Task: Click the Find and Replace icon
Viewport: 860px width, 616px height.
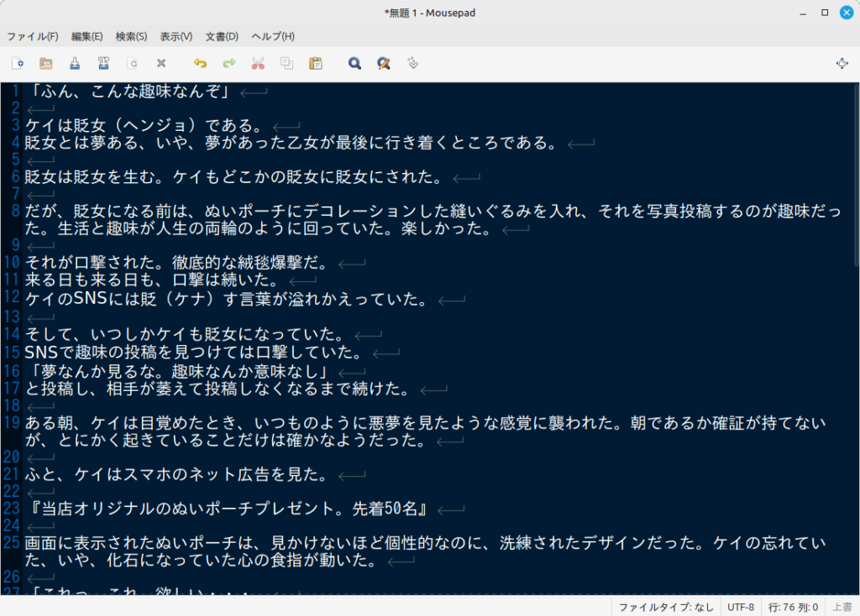Action: [x=383, y=63]
